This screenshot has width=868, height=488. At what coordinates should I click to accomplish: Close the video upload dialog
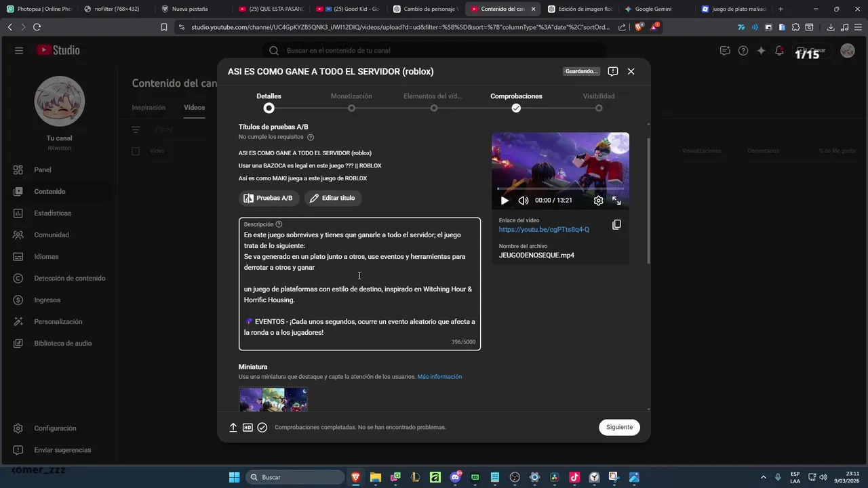coord(631,71)
